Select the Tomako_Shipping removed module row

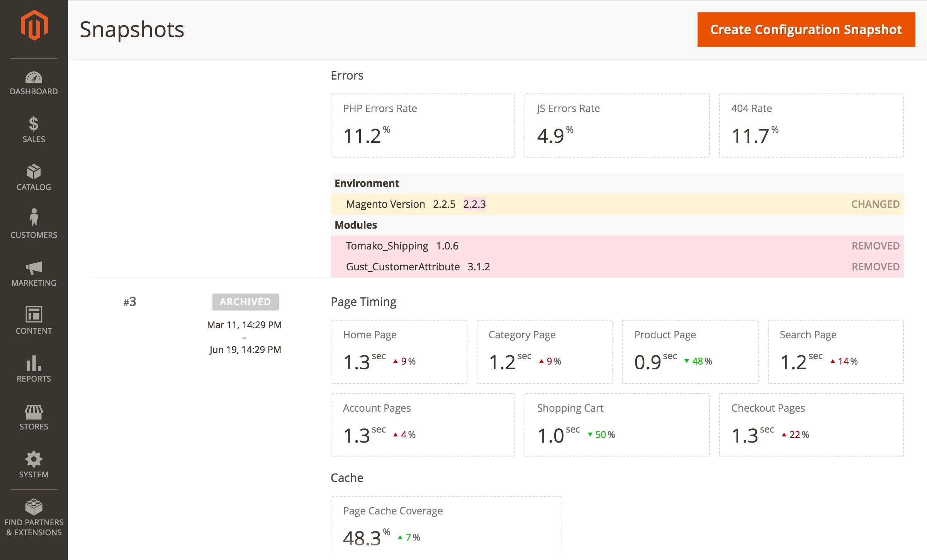(617, 246)
